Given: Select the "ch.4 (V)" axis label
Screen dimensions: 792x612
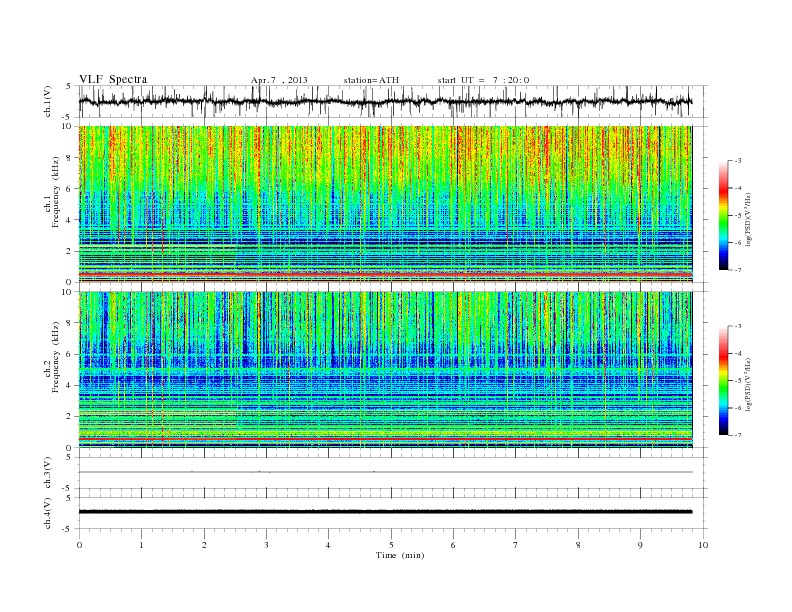Looking at the screenshot, I should coord(47,513).
